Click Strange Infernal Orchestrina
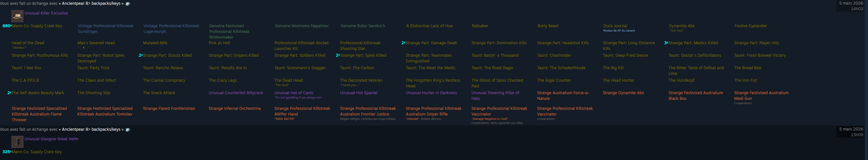The width and height of the screenshot is (868, 160). (234, 109)
